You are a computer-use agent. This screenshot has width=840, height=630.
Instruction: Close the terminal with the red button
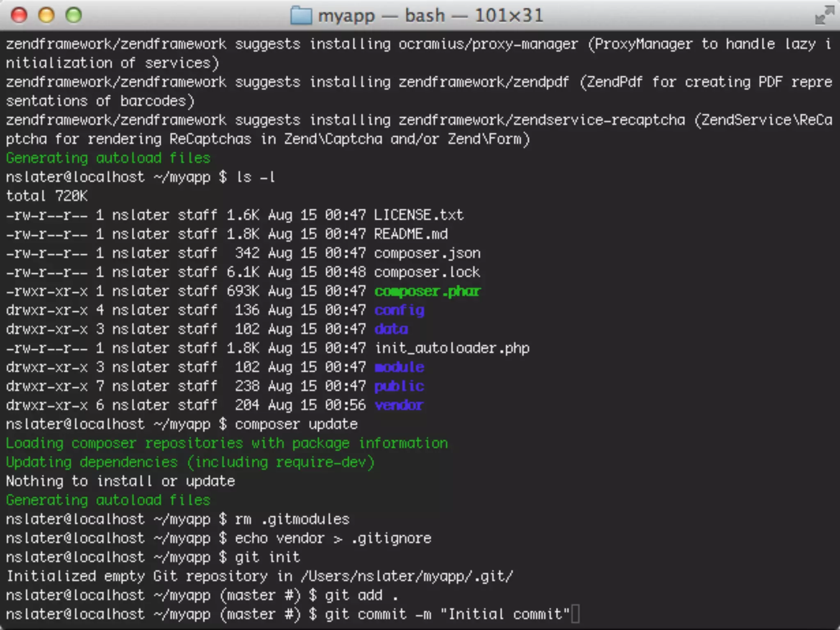[x=19, y=15]
